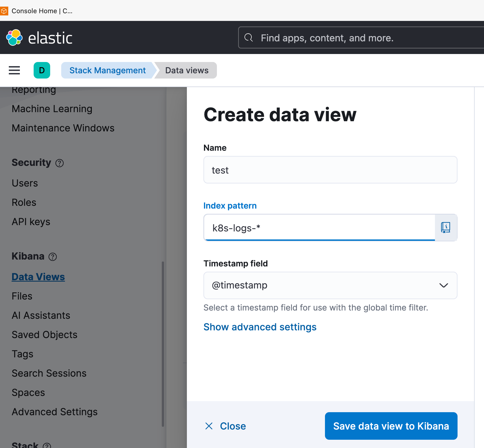Expand the Timestamp field dropdown
484x448 pixels.
coord(330,285)
